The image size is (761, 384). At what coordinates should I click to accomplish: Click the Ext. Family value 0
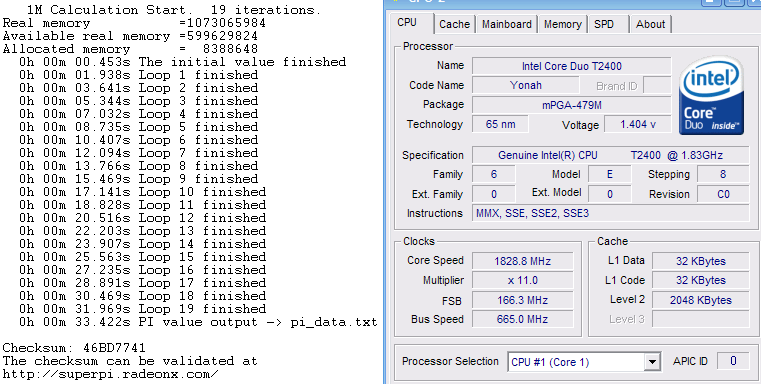click(494, 194)
